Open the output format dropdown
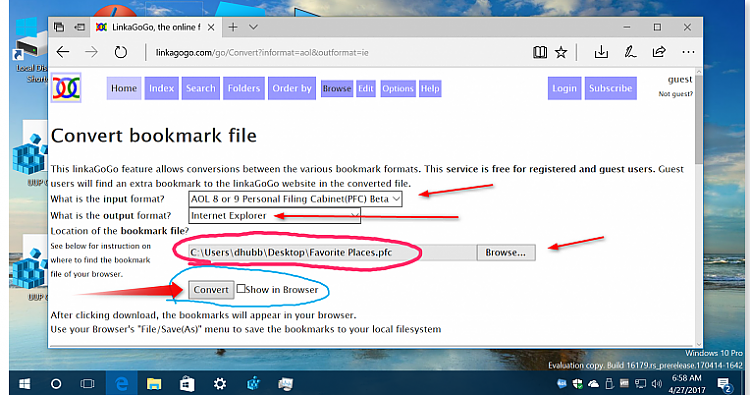 [275, 215]
